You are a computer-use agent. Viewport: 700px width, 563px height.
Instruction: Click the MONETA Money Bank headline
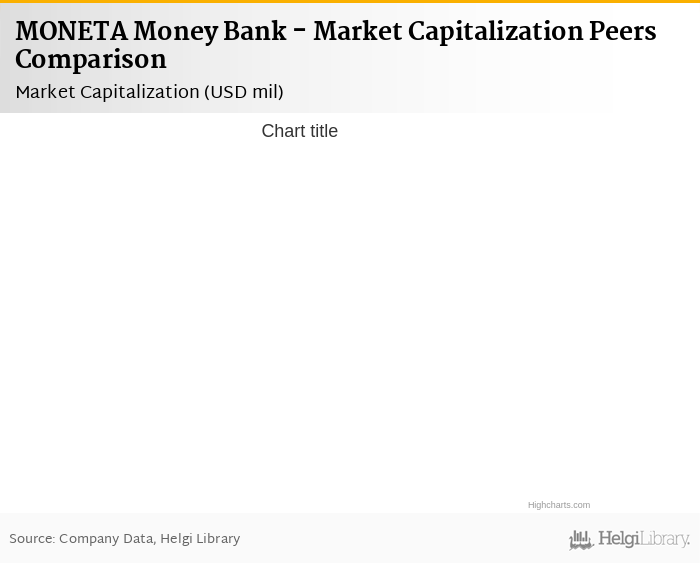(x=335, y=46)
